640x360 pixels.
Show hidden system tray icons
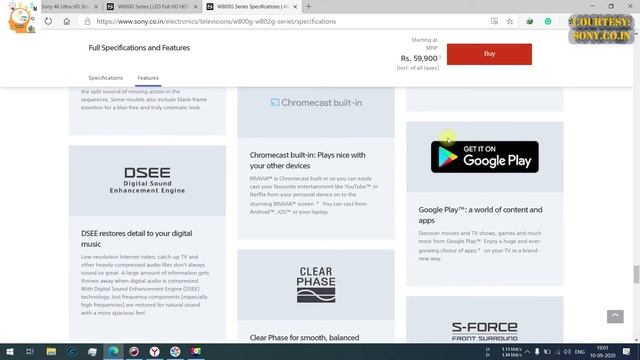point(527,351)
